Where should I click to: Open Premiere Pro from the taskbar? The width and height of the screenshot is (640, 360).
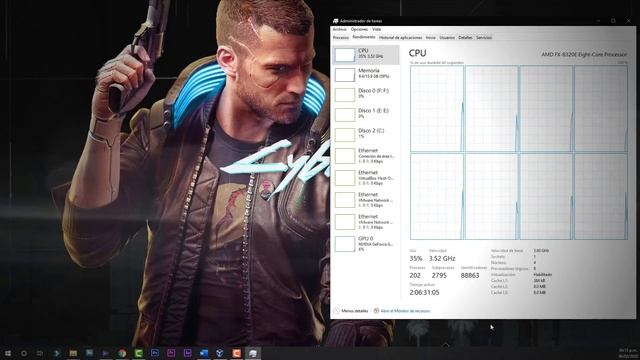(171, 353)
